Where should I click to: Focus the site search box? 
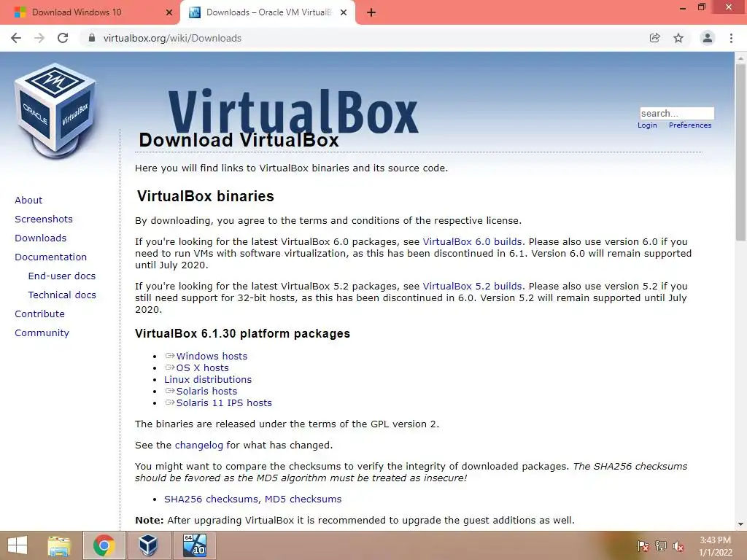point(677,113)
